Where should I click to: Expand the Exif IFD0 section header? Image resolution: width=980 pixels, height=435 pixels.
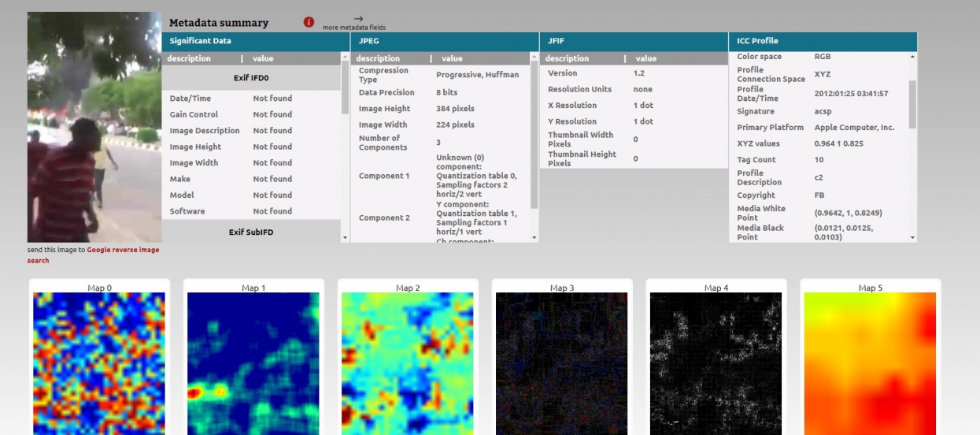[x=251, y=78]
